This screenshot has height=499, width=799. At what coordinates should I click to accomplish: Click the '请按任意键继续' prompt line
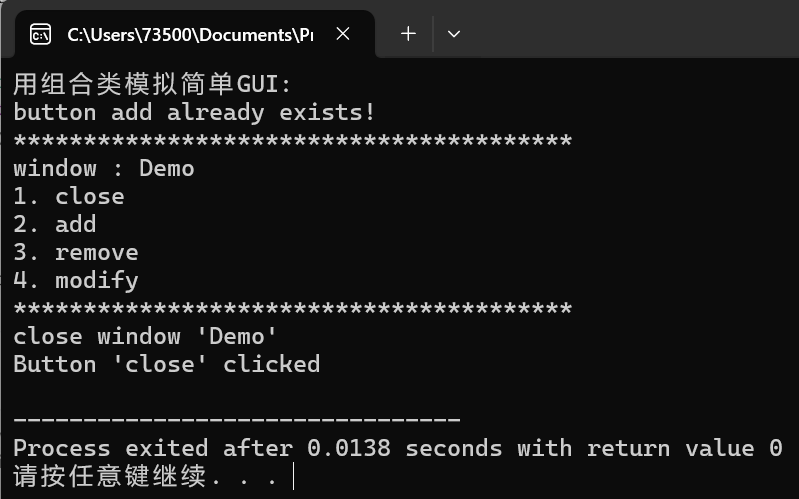click(x=145, y=477)
